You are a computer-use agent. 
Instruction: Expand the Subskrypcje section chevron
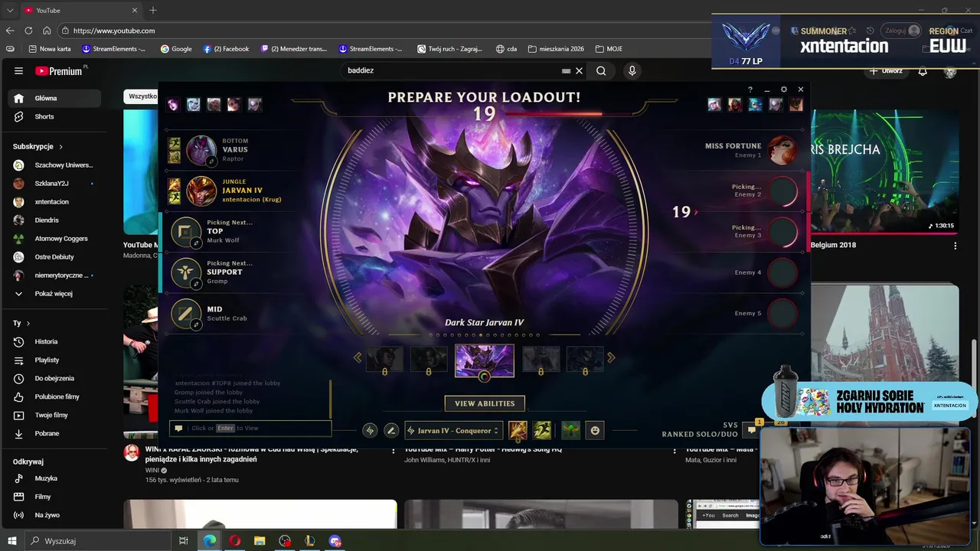pyautogui.click(x=60, y=146)
